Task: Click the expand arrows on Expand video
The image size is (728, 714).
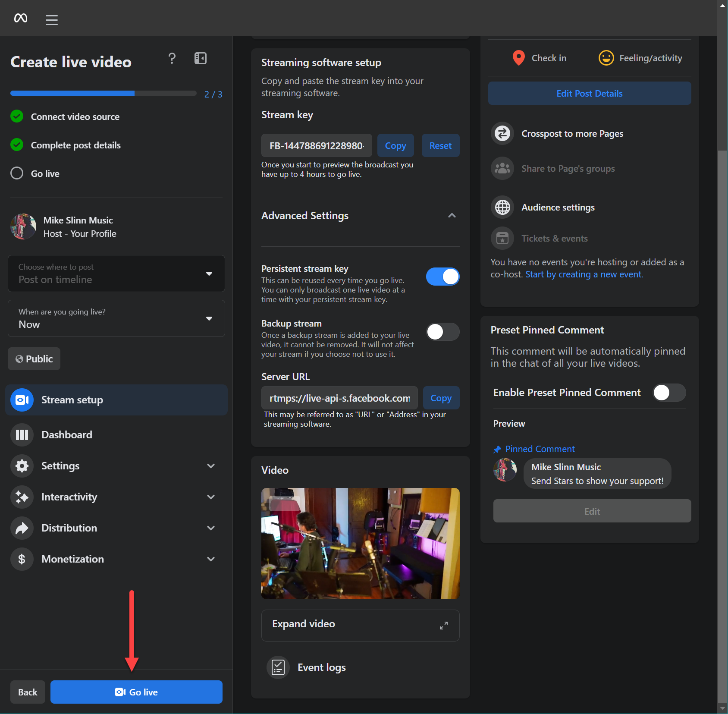Action: tap(443, 625)
